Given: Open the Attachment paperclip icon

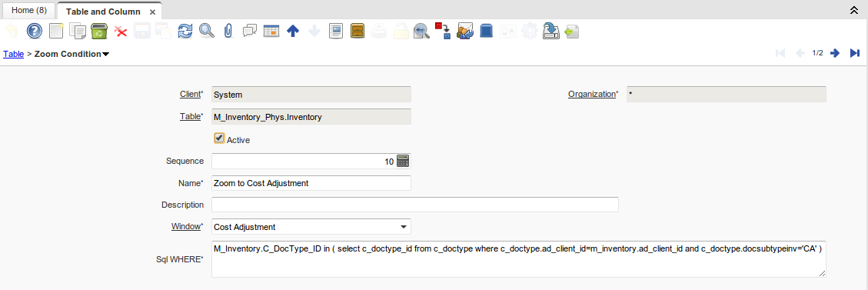Looking at the screenshot, I should pyautogui.click(x=228, y=31).
